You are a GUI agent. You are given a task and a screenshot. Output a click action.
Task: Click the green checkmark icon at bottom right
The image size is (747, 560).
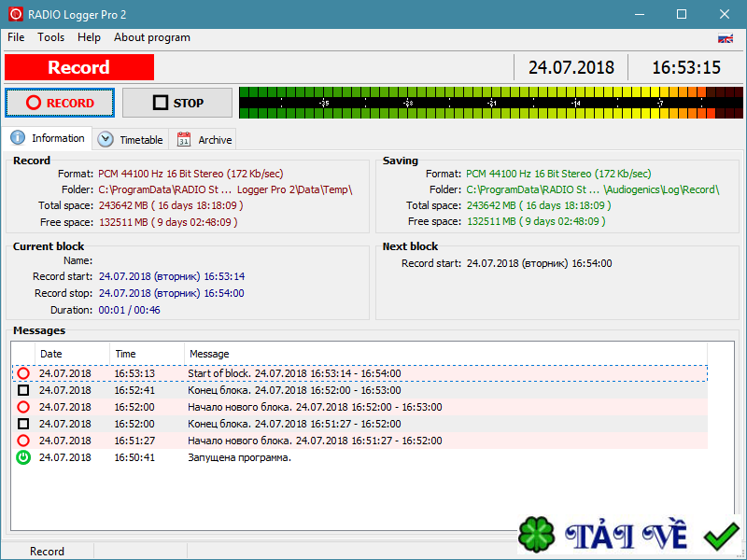click(719, 535)
